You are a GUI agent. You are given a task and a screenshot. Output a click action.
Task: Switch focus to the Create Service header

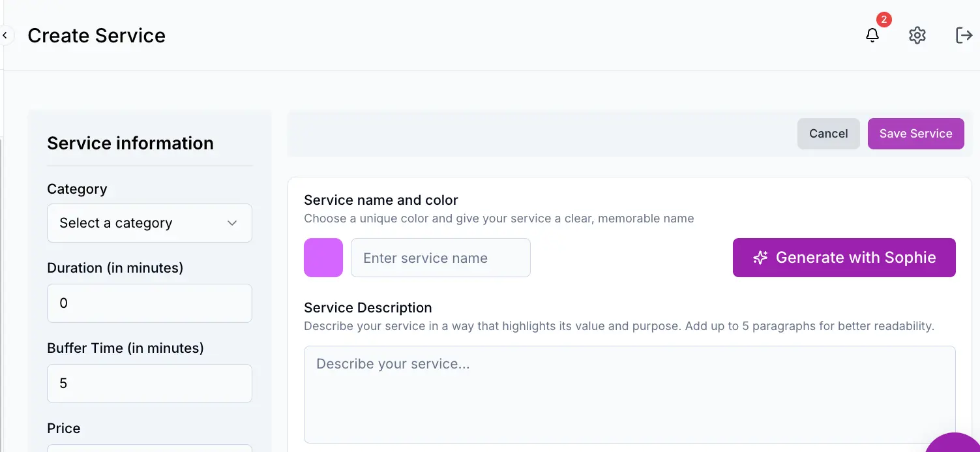click(x=96, y=35)
